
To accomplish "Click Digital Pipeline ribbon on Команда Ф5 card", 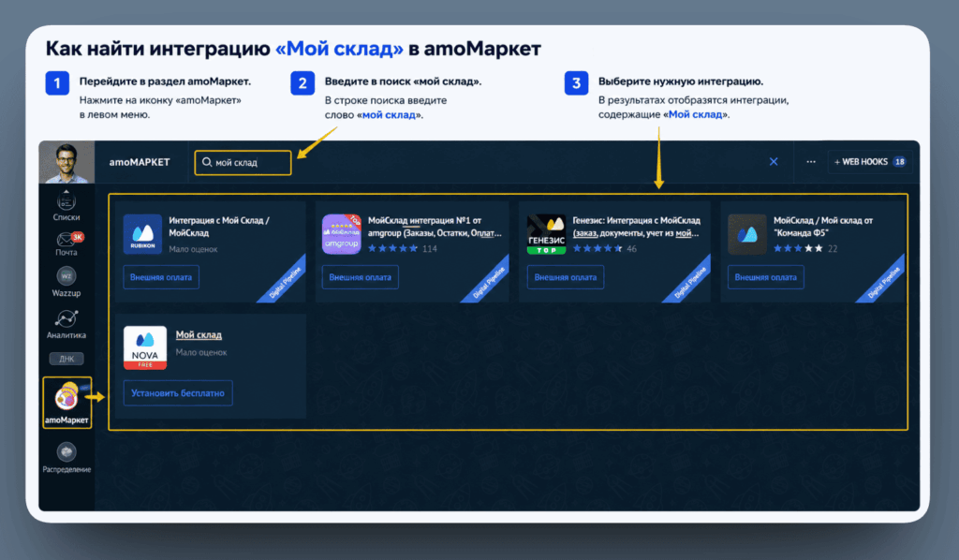I will pyautogui.click(x=884, y=283).
